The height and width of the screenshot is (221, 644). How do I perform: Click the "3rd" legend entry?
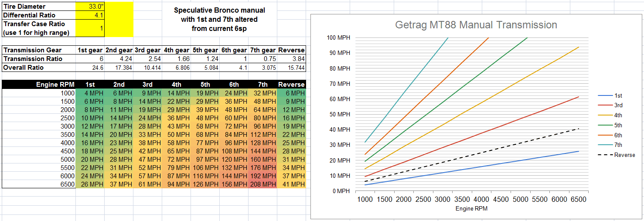[x=610, y=105]
